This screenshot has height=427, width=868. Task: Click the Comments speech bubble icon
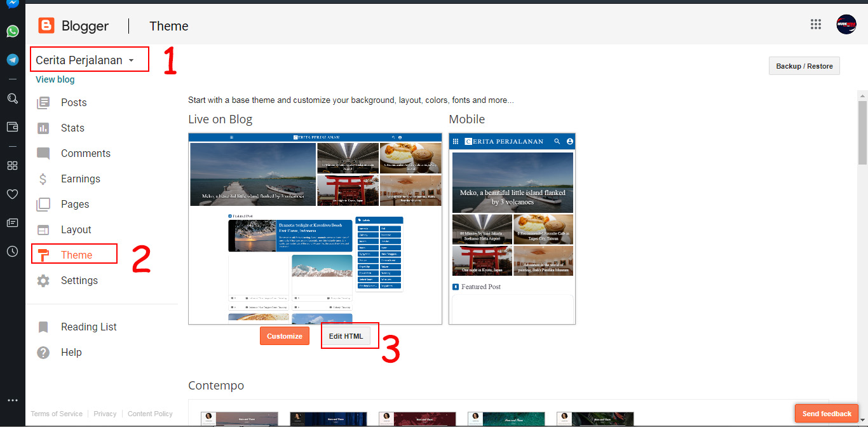coord(43,153)
